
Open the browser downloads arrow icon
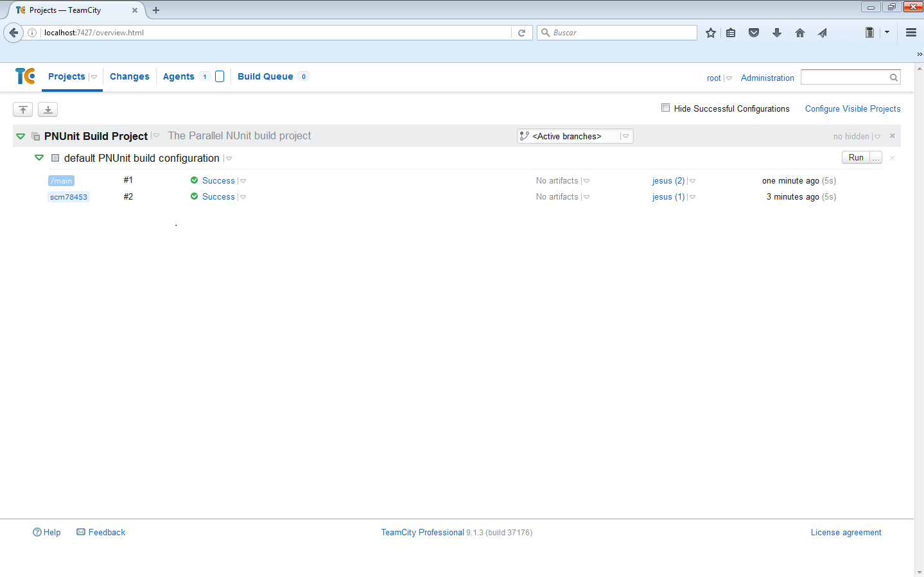tap(777, 33)
